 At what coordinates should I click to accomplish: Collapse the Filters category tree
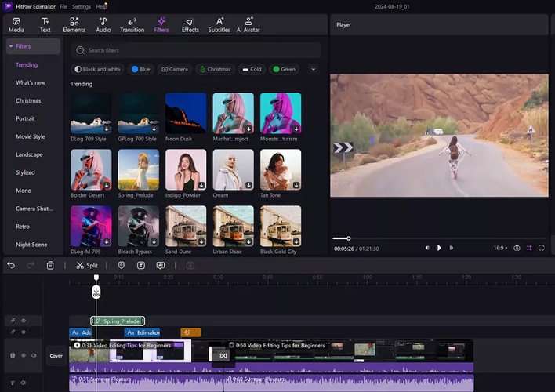[11, 46]
